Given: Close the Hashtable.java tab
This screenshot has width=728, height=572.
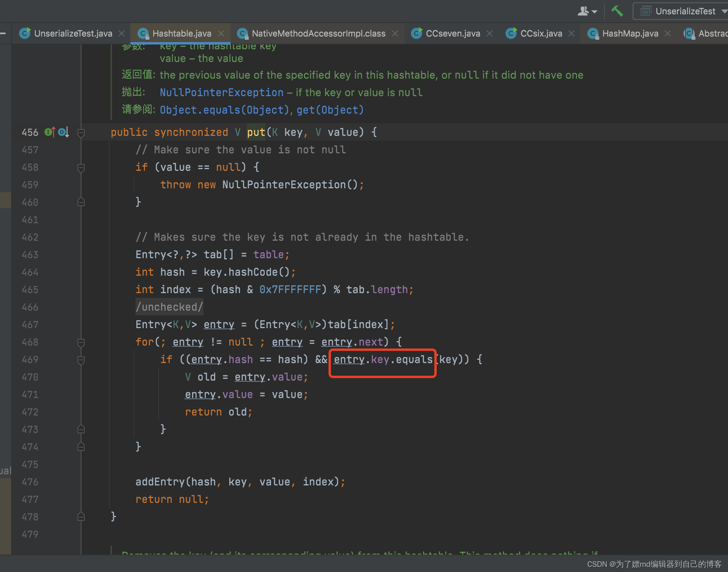Looking at the screenshot, I should [221, 33].
